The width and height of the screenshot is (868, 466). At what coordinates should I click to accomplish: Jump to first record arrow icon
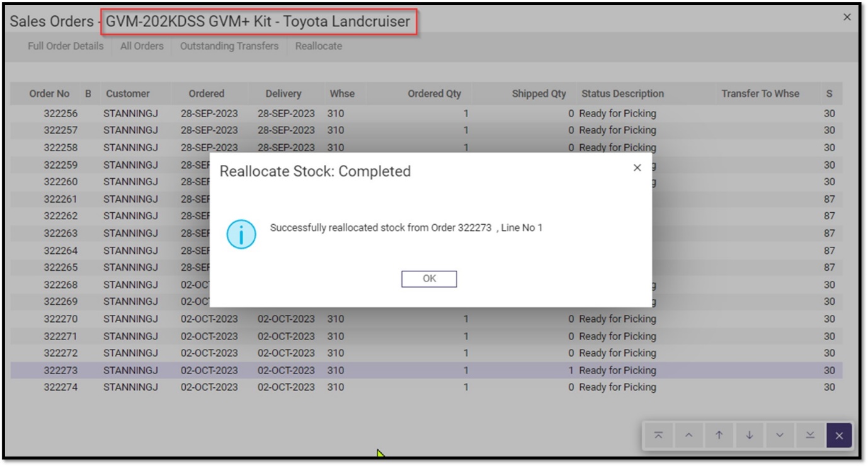(x=658, y=436)
